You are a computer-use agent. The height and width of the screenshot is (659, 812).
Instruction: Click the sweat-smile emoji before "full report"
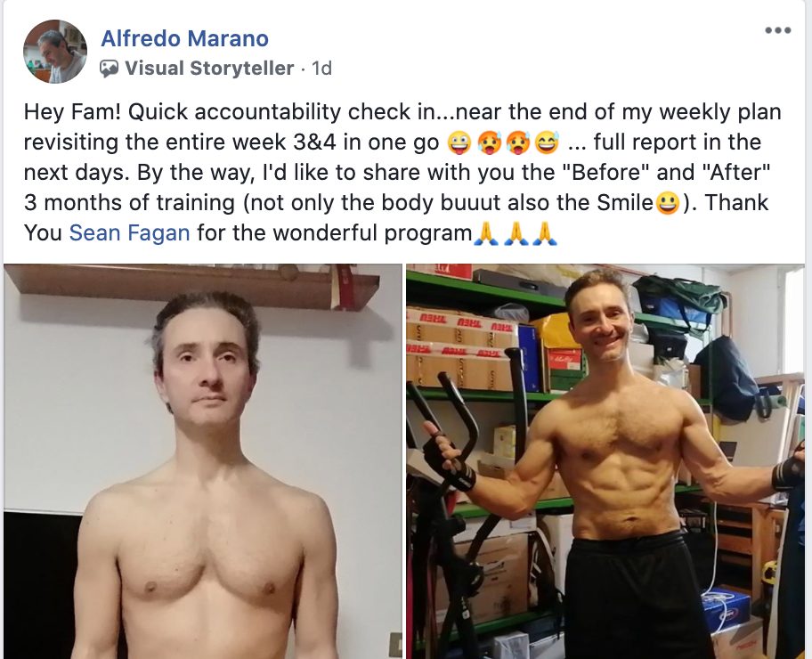point(548,142)
